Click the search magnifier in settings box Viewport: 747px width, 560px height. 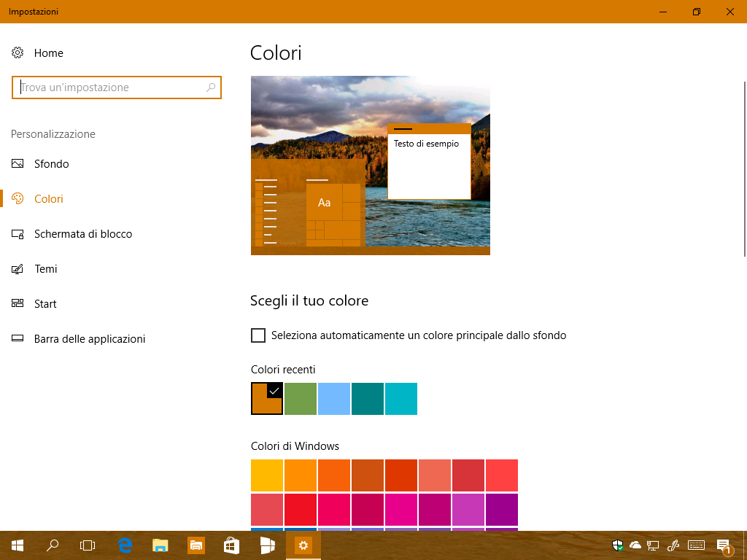click(x=211, y=87)
